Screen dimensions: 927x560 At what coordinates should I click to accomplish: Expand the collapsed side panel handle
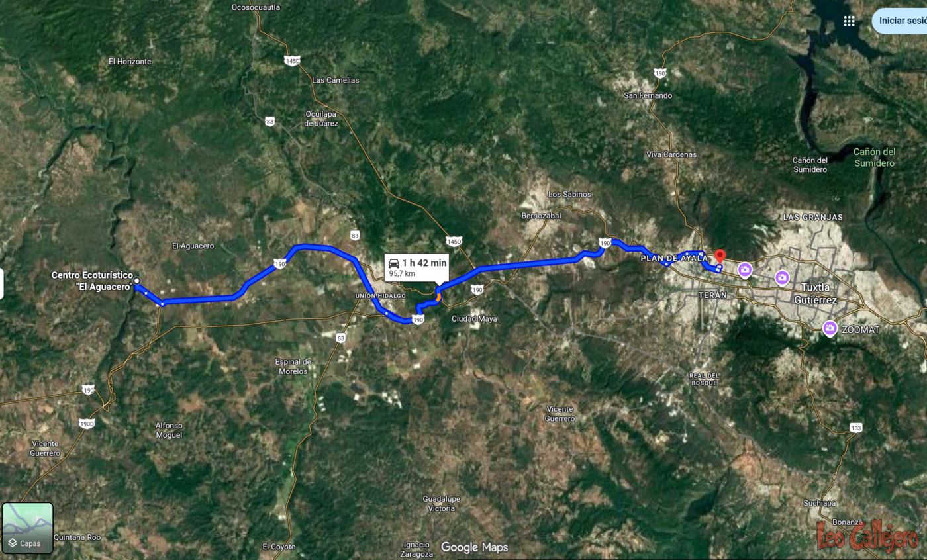[x=2, y=283]
